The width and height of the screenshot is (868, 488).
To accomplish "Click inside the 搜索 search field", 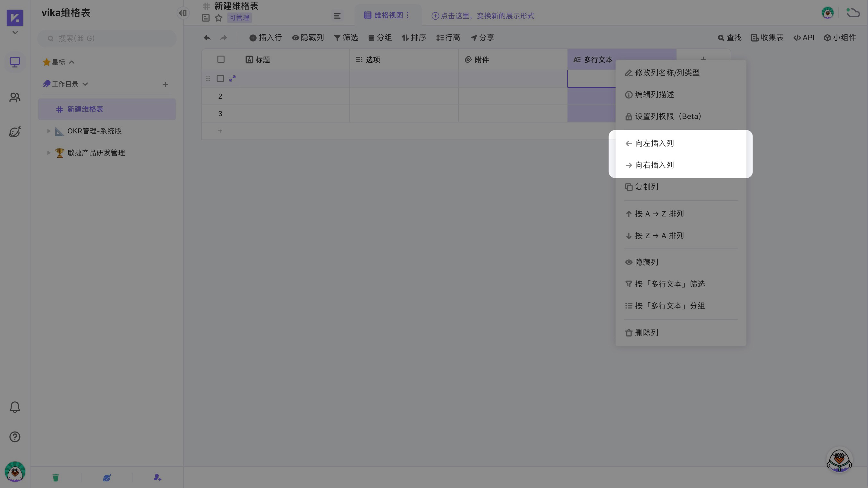I will (106, 38).
